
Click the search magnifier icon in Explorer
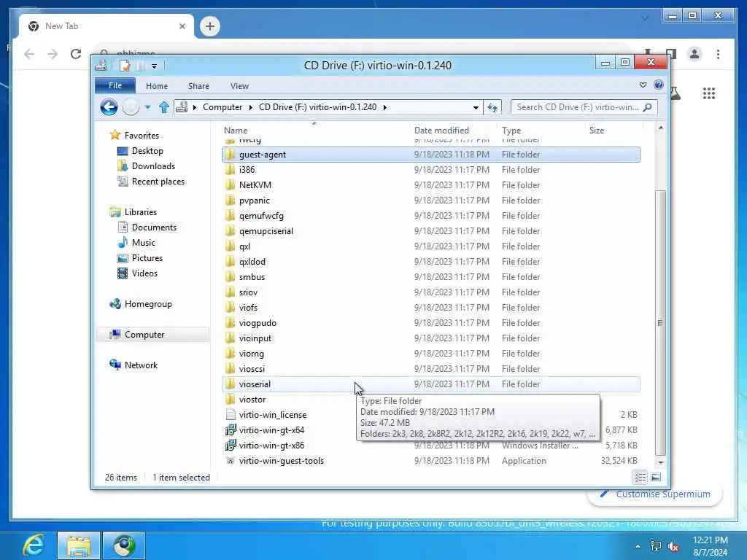point(647,108)
